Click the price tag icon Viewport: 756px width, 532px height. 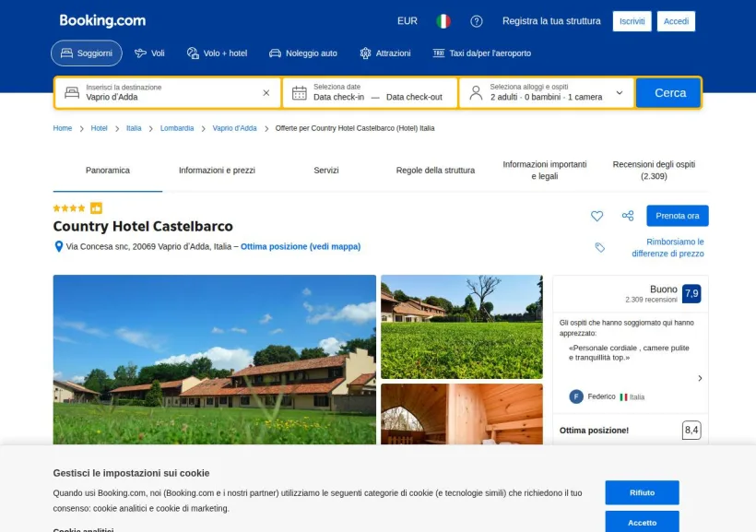[x=600, y=247]
